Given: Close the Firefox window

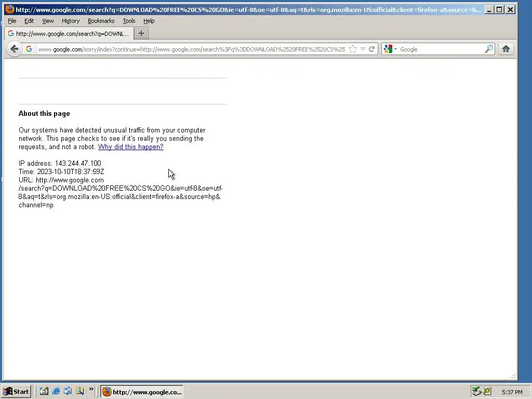Looking at the screenshot, I should tap(510, 9).
